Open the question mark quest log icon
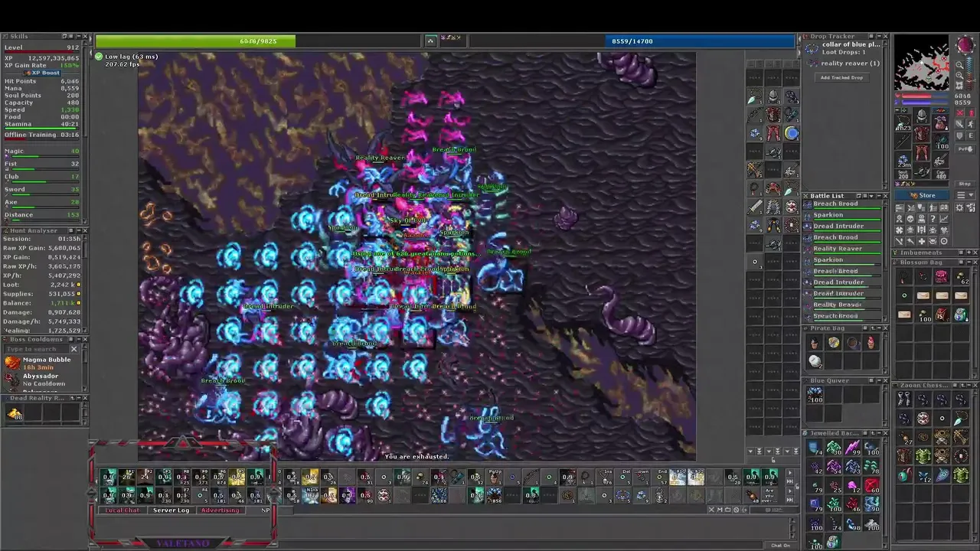The image size is (980, 551). coord(933,217)
